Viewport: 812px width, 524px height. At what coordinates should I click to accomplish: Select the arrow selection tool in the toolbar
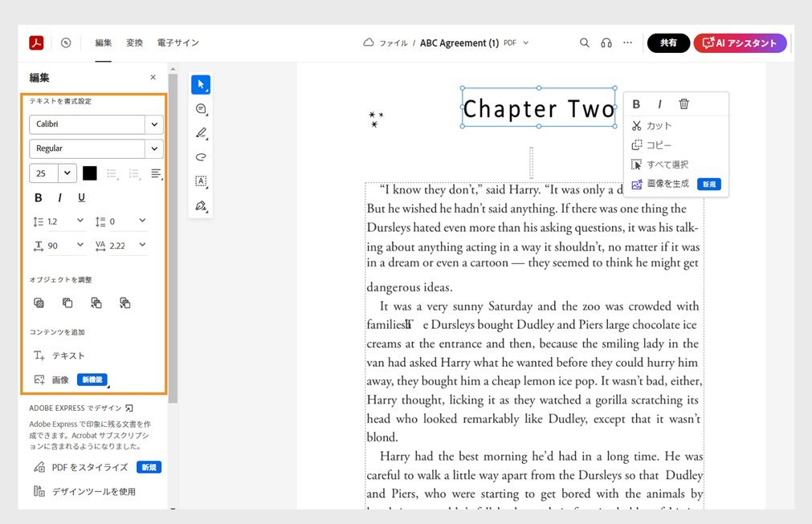click(200, 83)
